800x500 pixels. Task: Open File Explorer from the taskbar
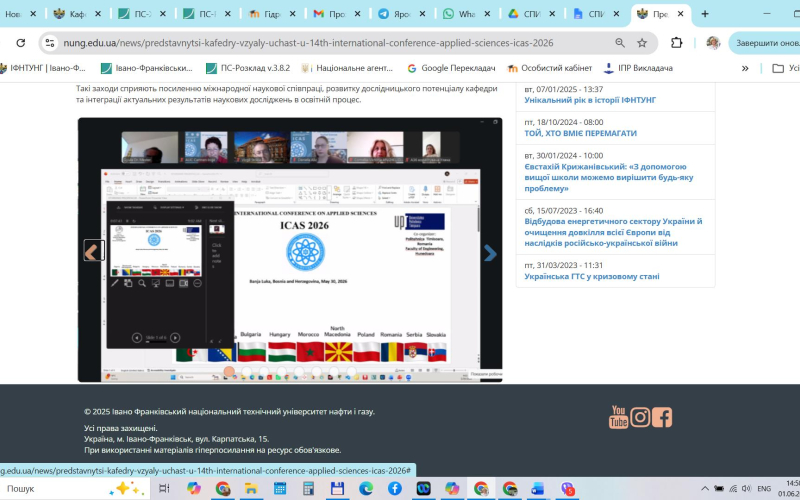[251, 488]
